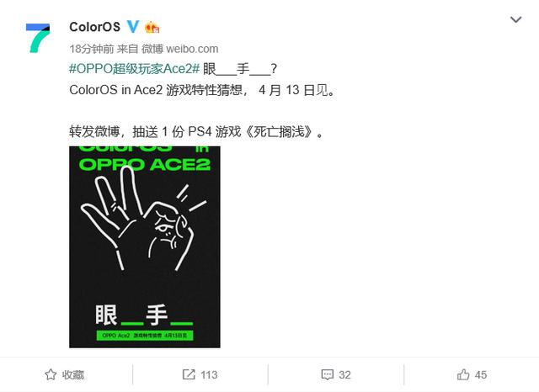Image resolution: width=539 pixels, height=392 pixels.
Task: Open the ColorOS account name link
Action: click(x=94, y=27)
